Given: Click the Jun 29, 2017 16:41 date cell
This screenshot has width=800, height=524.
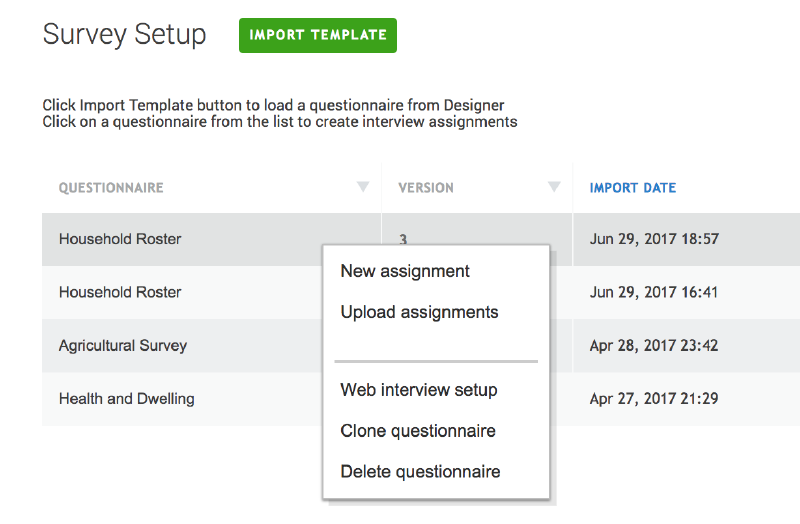Looking at the screenshot, I should coord(654,293).
